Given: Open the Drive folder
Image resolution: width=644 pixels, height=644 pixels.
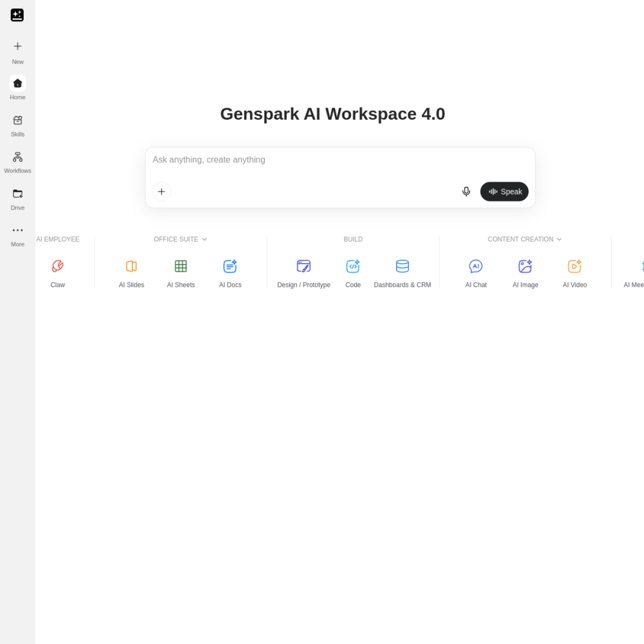Looking at the screenshot, I should [17, 199].
